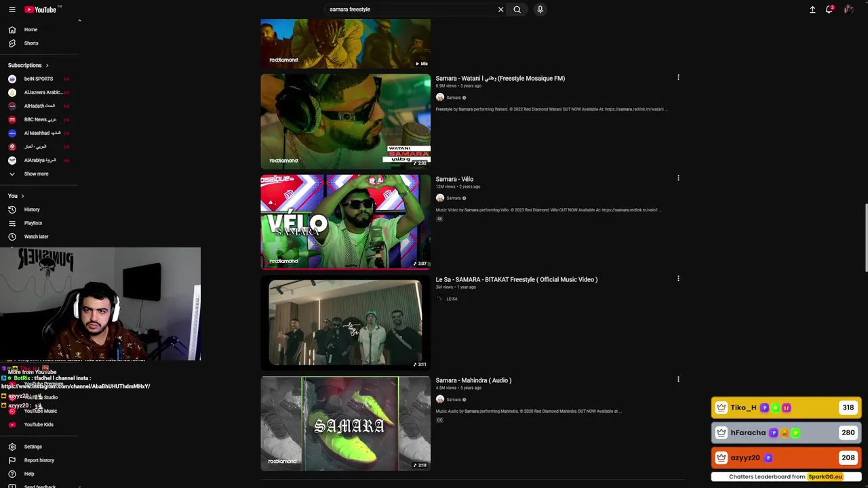Screen dimensions: 868x488
Task: Open AlArabiya subscription channel
Action: (39, 160)
